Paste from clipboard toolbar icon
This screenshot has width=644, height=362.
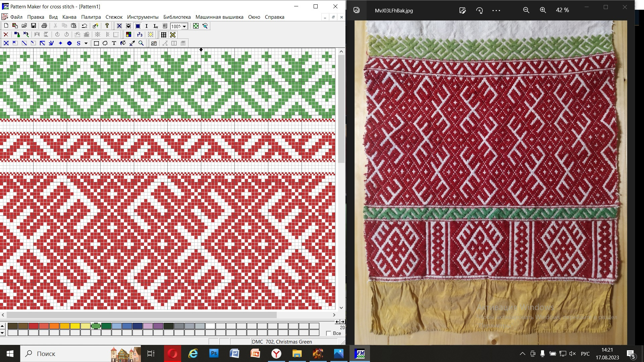74,26
